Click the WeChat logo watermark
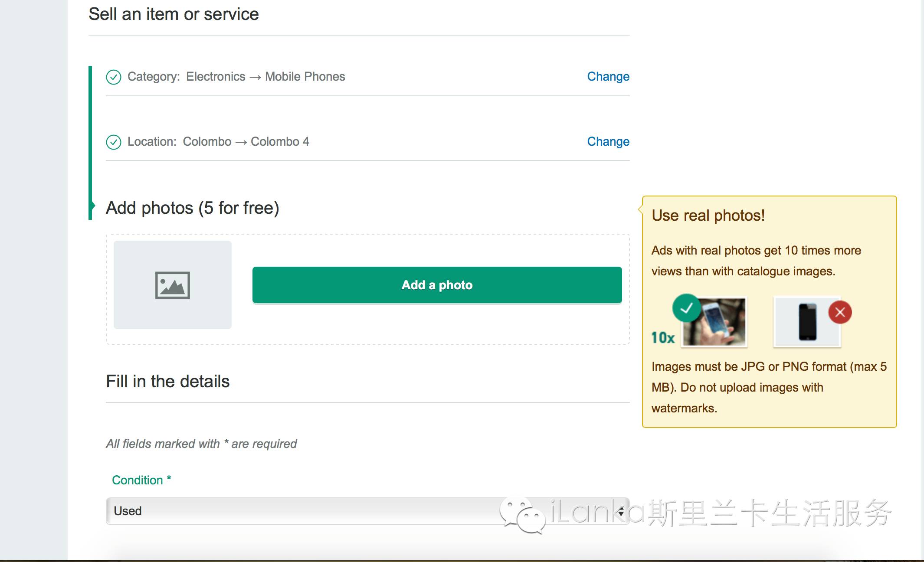Image resolution: width=924 pixels, height=562 pixels. [522, 515]
